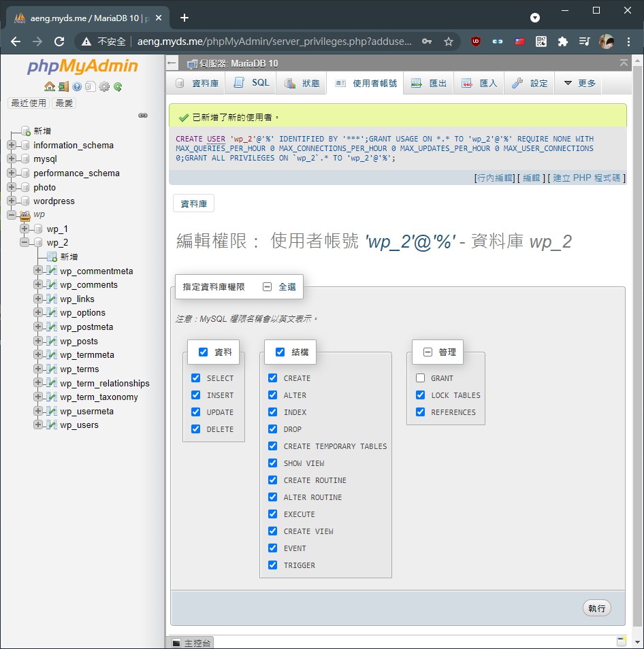Screen dimensions: 644x649
Task: Open Chrome three-dot menu
Action: point(628,41)
